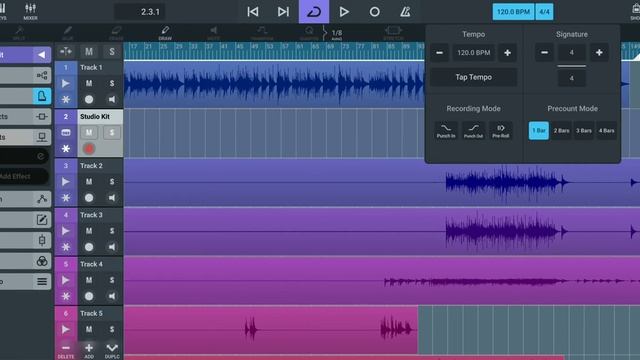Open the Mixer panel

pyautogui.click(x=31, y=11)
